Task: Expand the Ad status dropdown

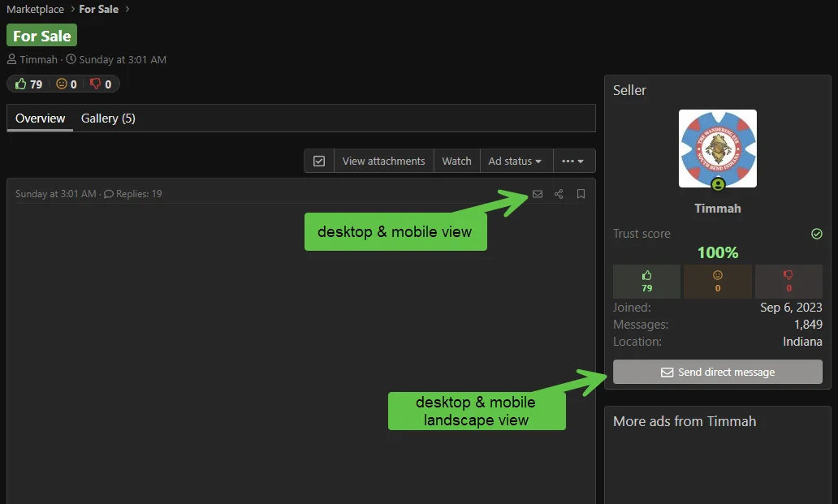Action: 515,161
